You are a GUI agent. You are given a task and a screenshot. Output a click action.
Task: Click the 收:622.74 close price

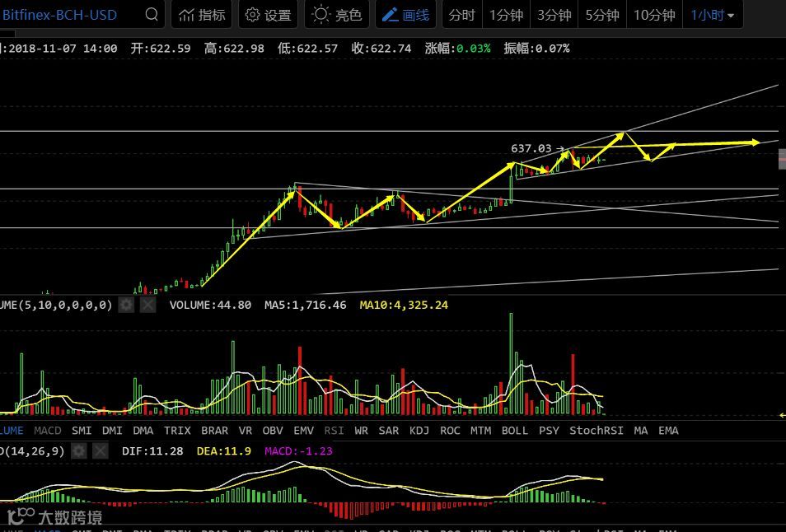(381, 48)
